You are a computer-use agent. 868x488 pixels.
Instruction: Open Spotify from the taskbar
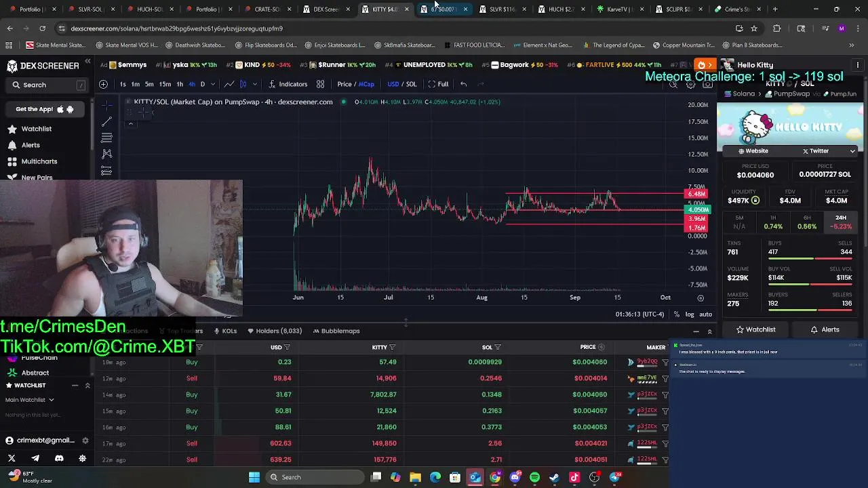(x=534, y=477)
